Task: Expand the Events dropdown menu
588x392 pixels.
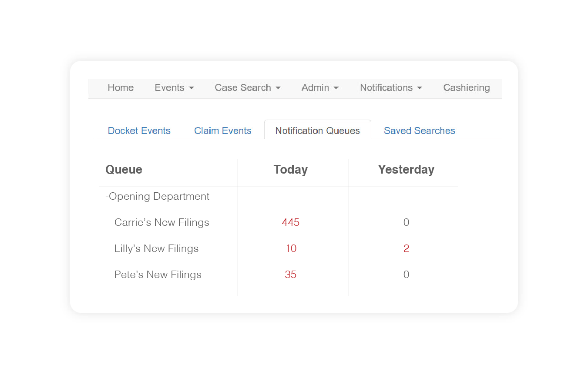Action: [174, 88]
